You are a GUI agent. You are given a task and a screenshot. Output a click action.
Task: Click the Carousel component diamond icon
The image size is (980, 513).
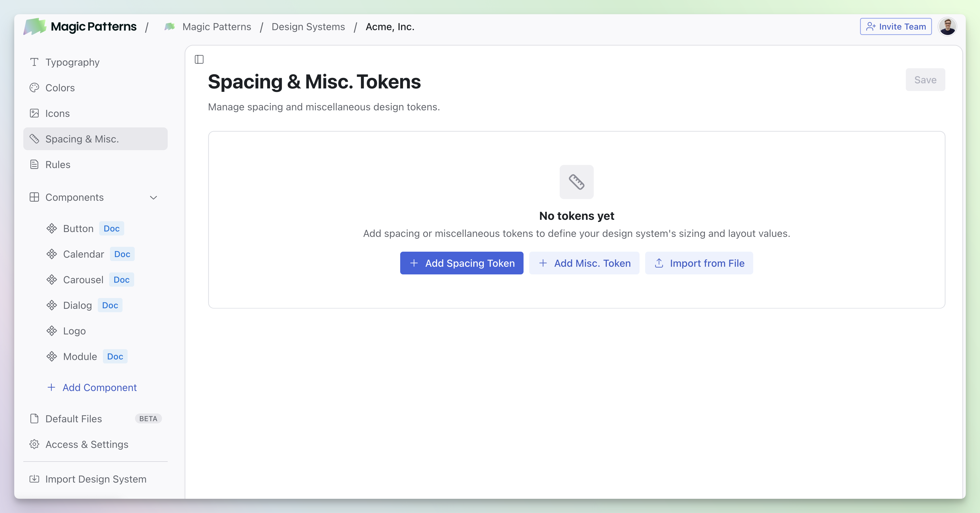click(52, 280)
